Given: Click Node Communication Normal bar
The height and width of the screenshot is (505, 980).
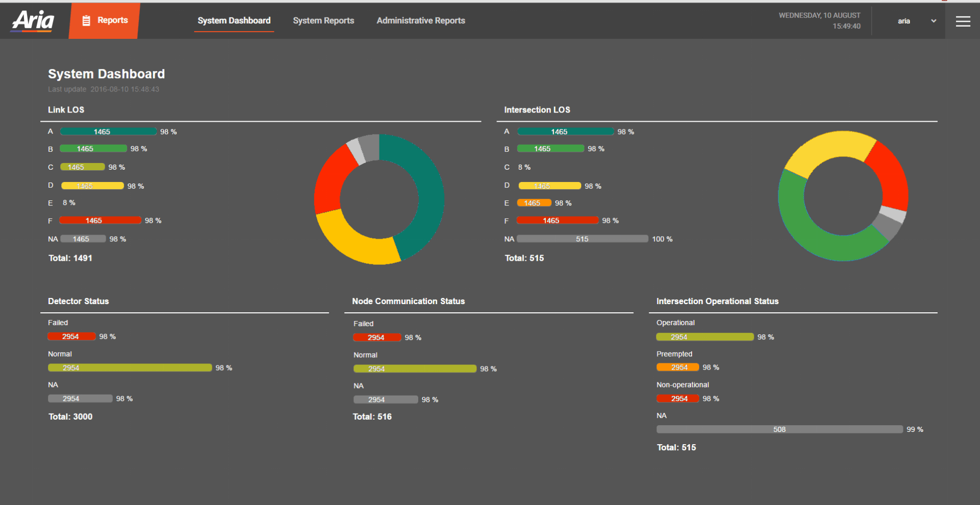Looking at the screenshot, I should pyautogui.click(x=415, y=369).
